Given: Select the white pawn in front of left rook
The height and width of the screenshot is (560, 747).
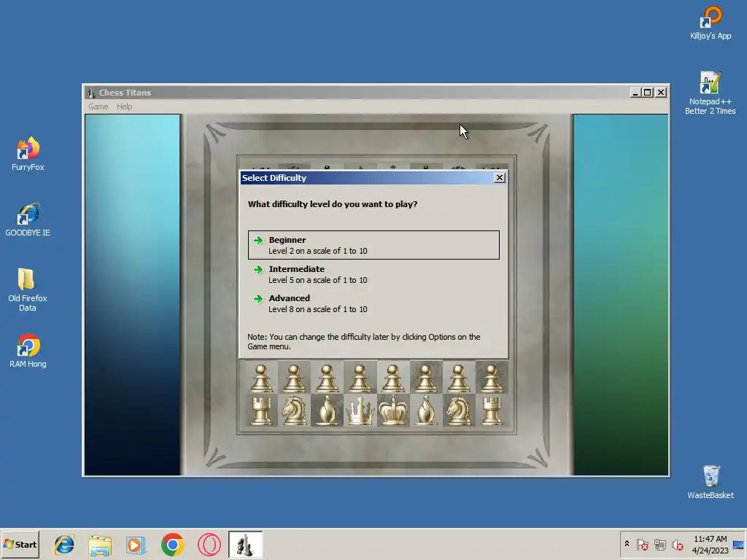Looking at the screenshot, I should click(x=261, y=378).
